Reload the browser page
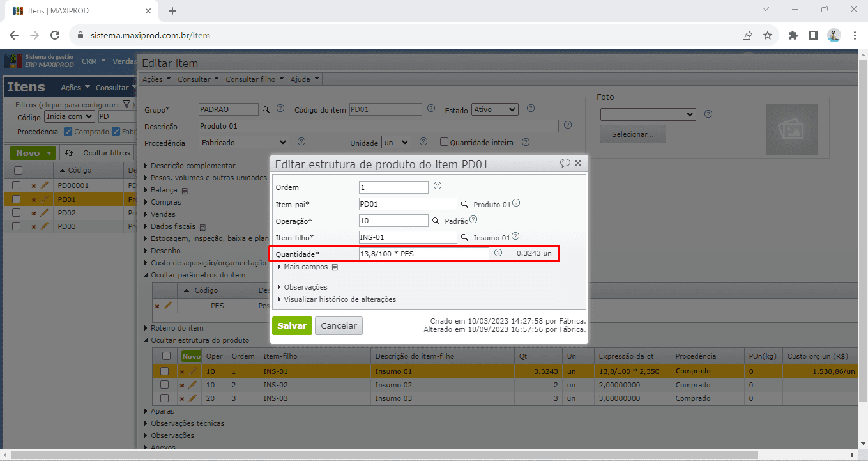 55,35
